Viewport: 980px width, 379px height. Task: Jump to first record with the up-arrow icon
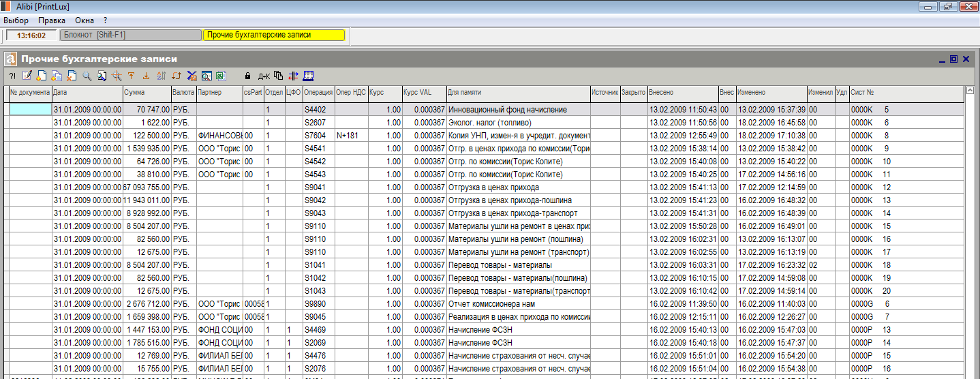pos(131,76)
